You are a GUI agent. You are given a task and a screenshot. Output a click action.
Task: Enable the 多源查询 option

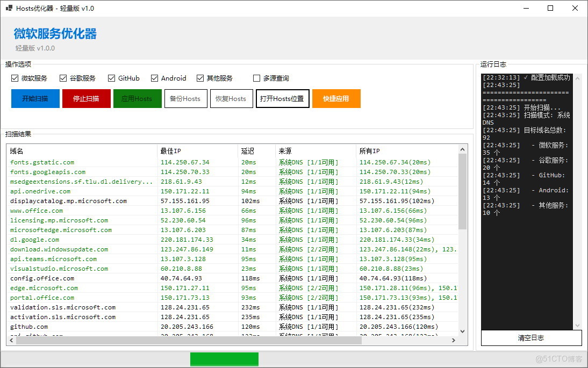256,78
